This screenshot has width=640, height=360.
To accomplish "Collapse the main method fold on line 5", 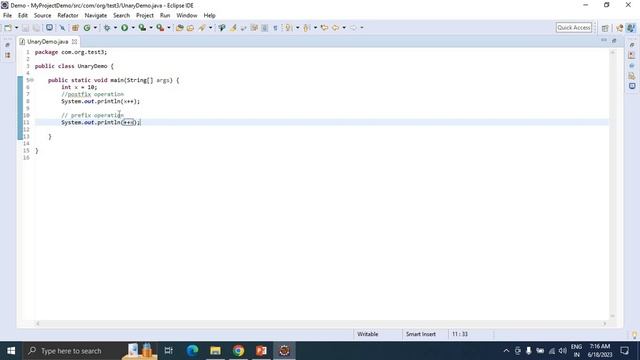I will [x=32, y=80].
